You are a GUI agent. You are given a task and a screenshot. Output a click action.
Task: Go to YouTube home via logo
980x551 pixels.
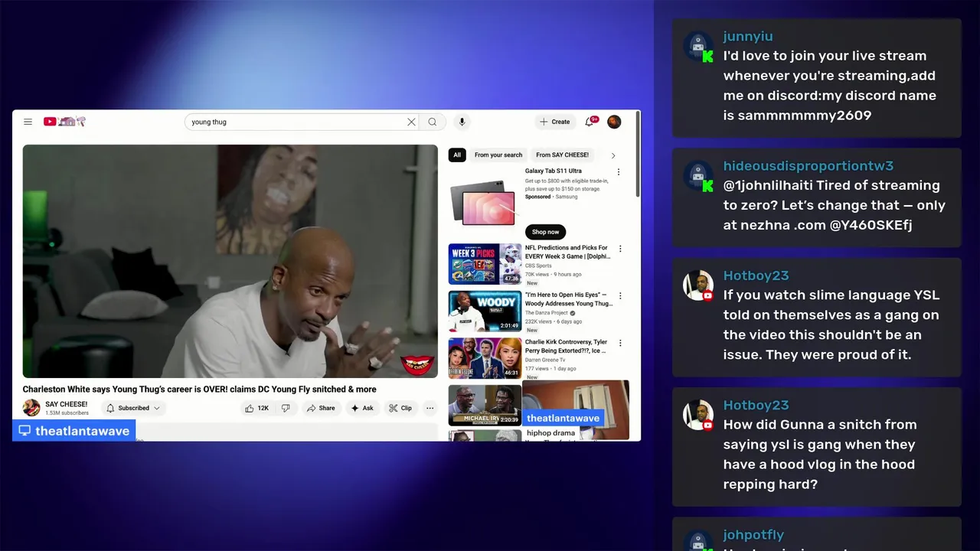coord(64,122)
